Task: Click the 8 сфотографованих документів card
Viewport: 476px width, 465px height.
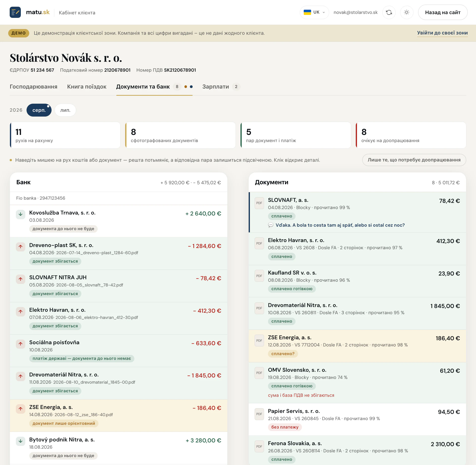Action: [180, 135]
